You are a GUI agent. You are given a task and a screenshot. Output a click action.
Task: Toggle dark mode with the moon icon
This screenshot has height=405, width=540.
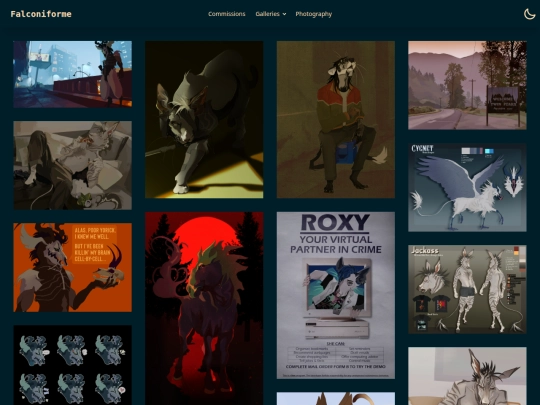(529, 14)
